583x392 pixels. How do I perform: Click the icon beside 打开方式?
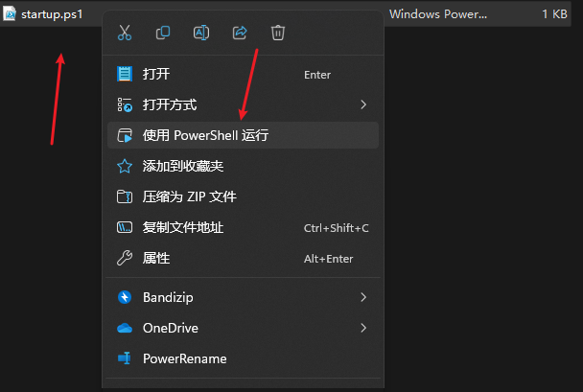pyautogui.click(x=125, y=104)
